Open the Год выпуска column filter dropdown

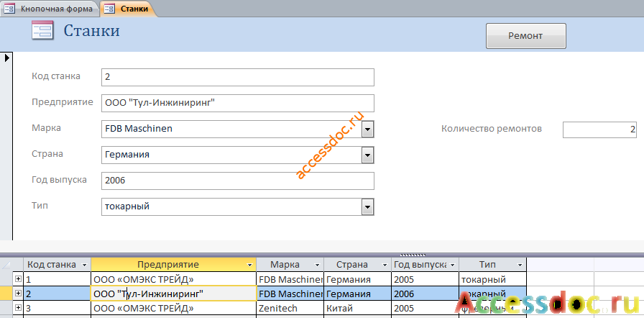click(x=453, y=265)
